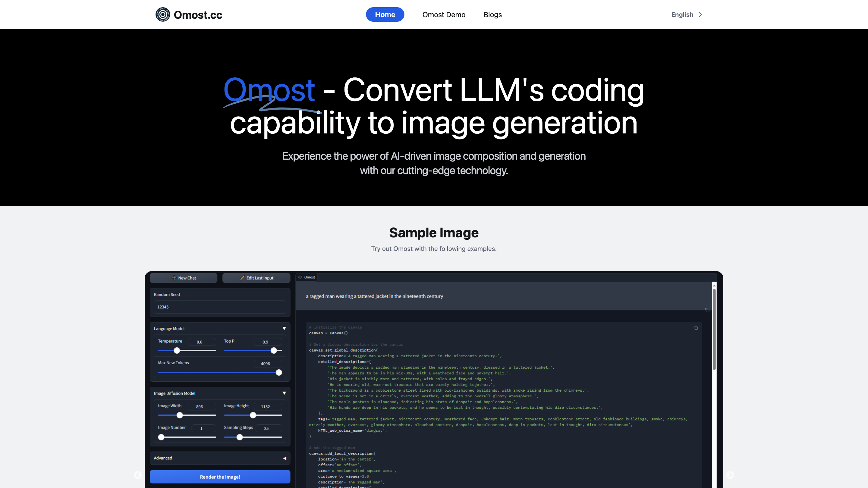Viewport: 868px width, 488px height.
Task: Click the Sampling Steps slider handle
Action: coord(240,437)
